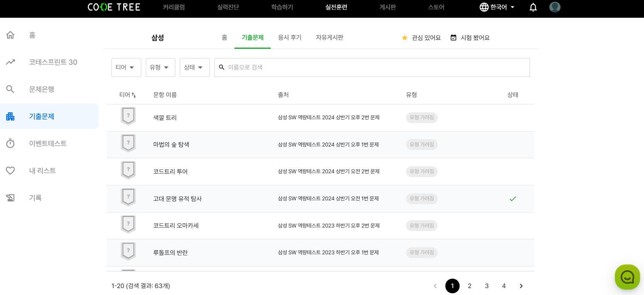Screen dimensions: 644x295
Task: Reveal hidden type for 루돌프의 반란
Action: pyautogui.click(x=422, y=253)
